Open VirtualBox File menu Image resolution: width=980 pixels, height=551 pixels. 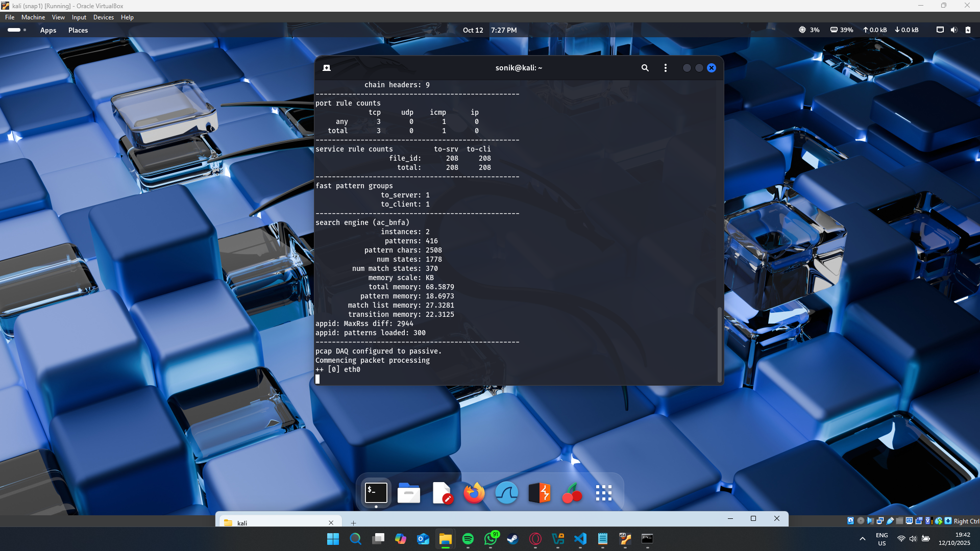[10, 17]
